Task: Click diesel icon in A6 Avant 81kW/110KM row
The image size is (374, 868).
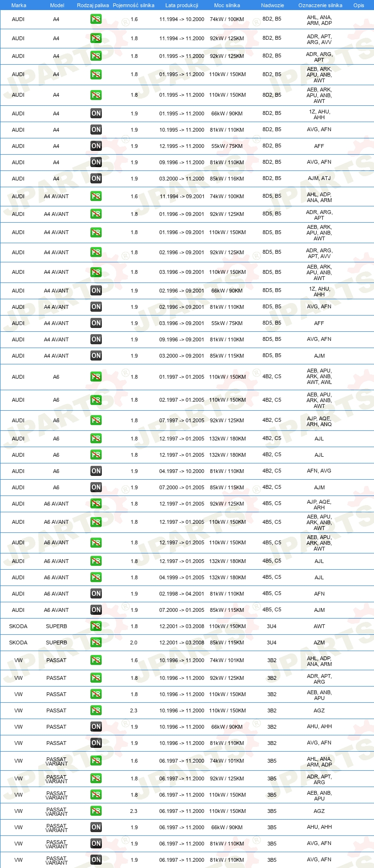Action: pos(96,594)
